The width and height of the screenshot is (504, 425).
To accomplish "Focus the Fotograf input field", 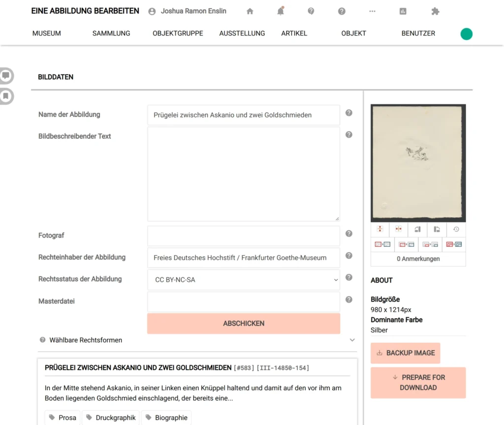I will (244, 236).
